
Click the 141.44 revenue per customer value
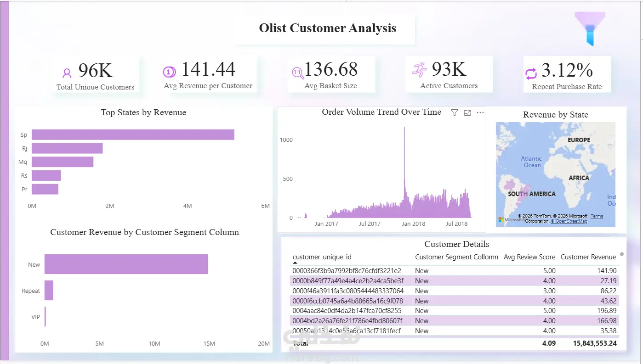(208, 69)
